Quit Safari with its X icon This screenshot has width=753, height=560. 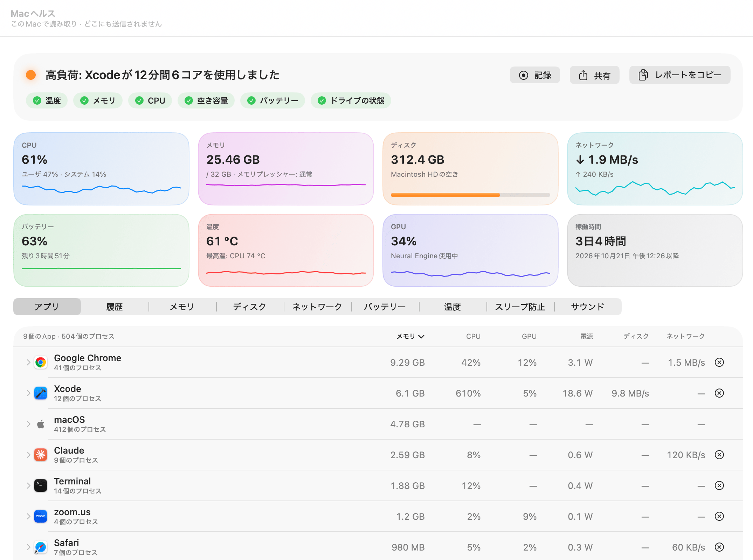click(x=719, y=547)
